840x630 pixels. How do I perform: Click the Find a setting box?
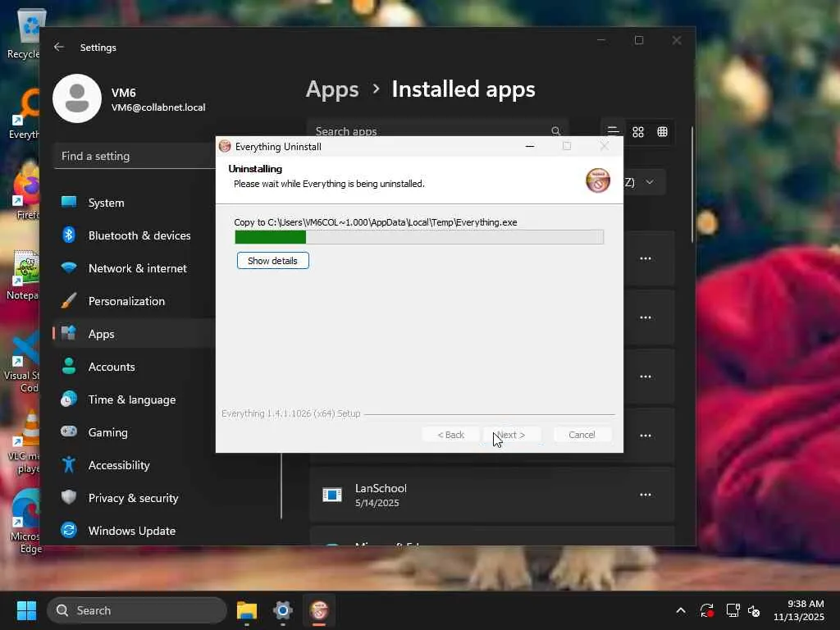135,156
